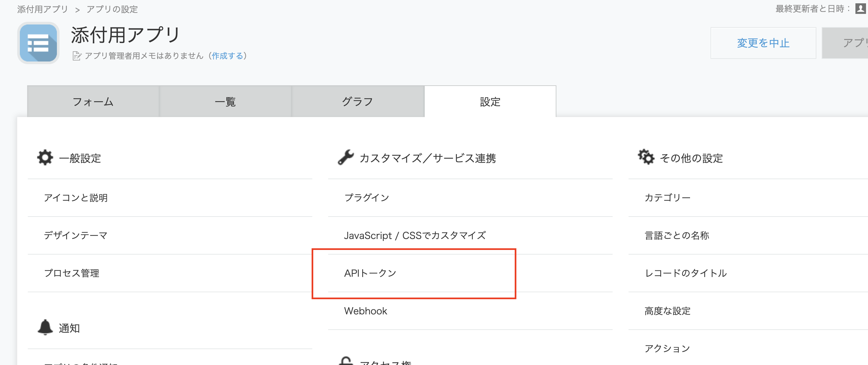Click the 変更を中止 button
868x365 pixels.
click(763, 43)
